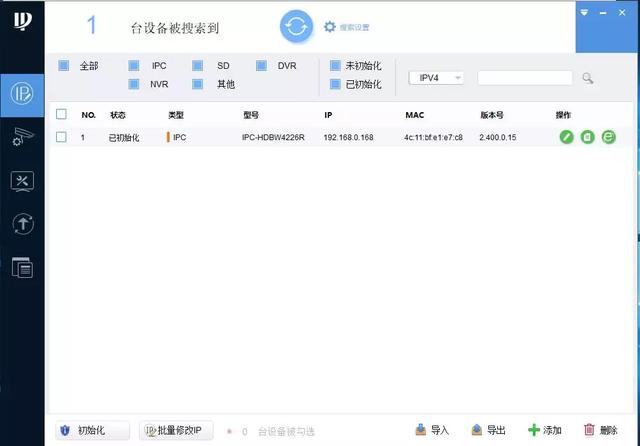Image resolution: width=640 pixels, height=446 pixels.
Task: Sort by the MAC column header
Action: [x=415, y=115]
